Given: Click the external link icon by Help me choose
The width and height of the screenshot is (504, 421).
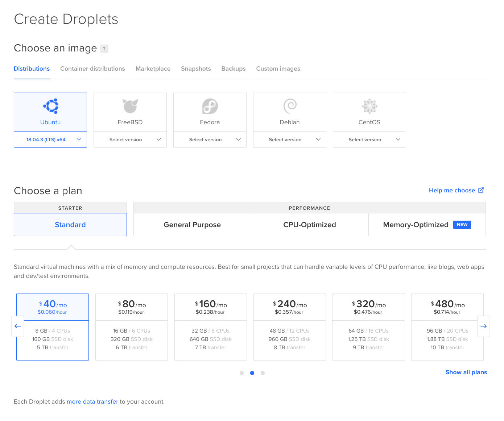Looking at the screenshot, I should 481,190.
